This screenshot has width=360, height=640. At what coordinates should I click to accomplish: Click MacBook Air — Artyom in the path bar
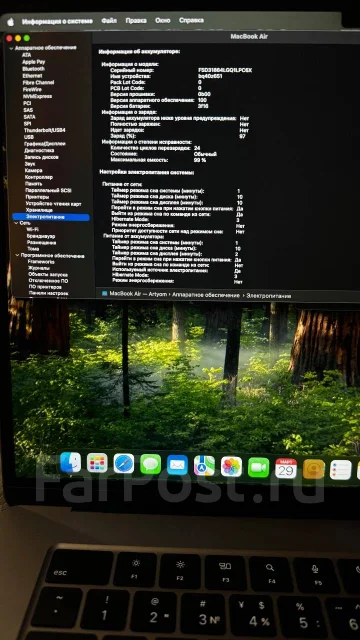tap(138, 294)
